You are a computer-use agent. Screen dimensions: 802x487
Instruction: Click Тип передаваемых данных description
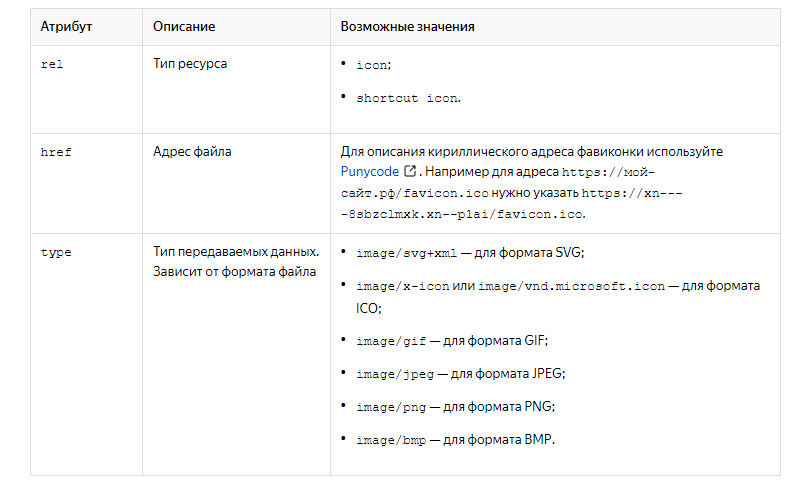236,262
